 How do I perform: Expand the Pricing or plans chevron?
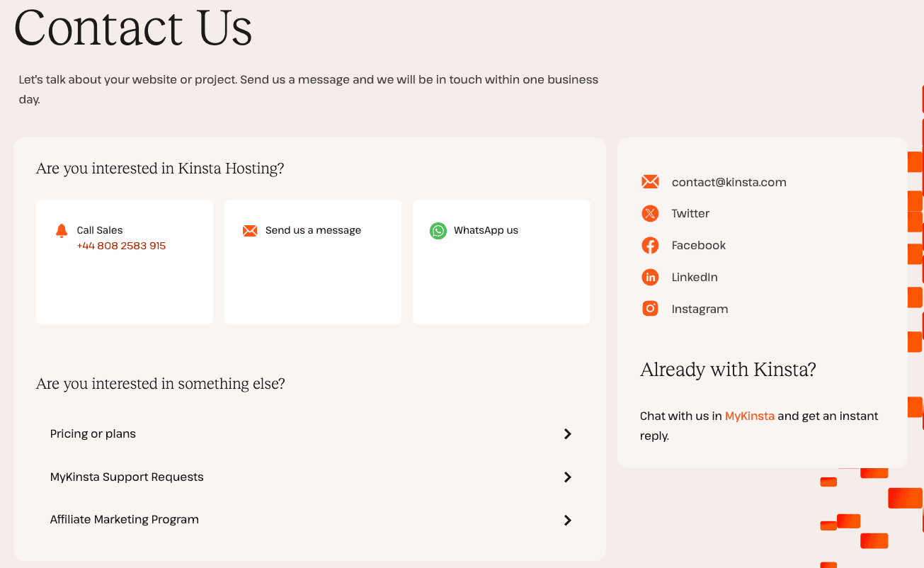[567, 434]
